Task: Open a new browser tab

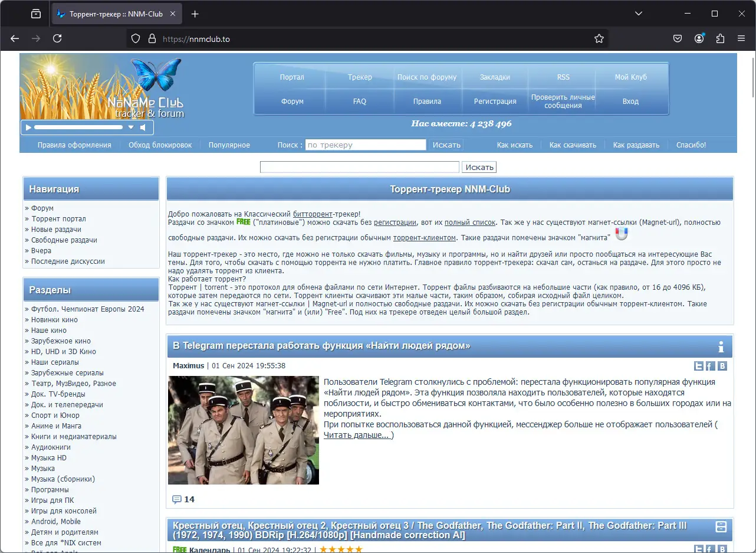Action: [195, 14]
